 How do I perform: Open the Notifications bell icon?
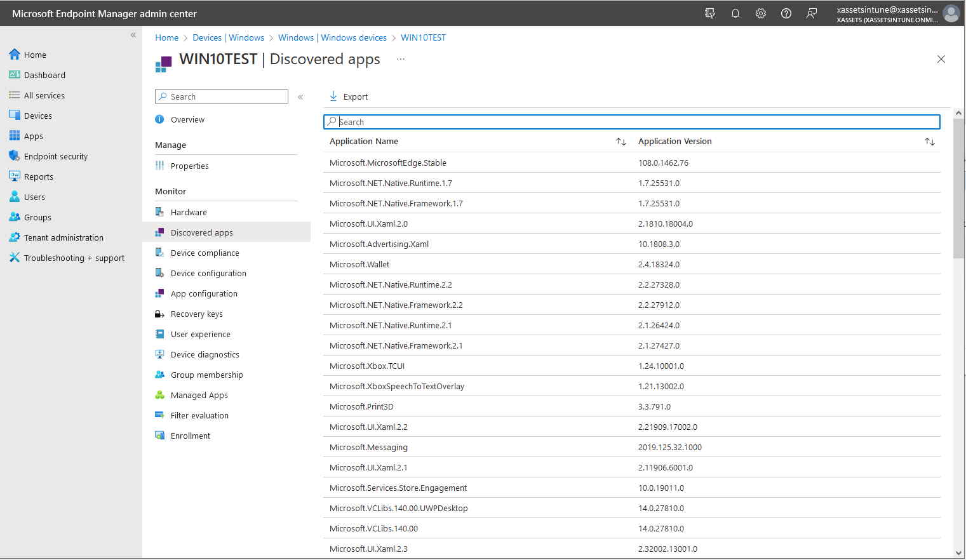(735, 13)
